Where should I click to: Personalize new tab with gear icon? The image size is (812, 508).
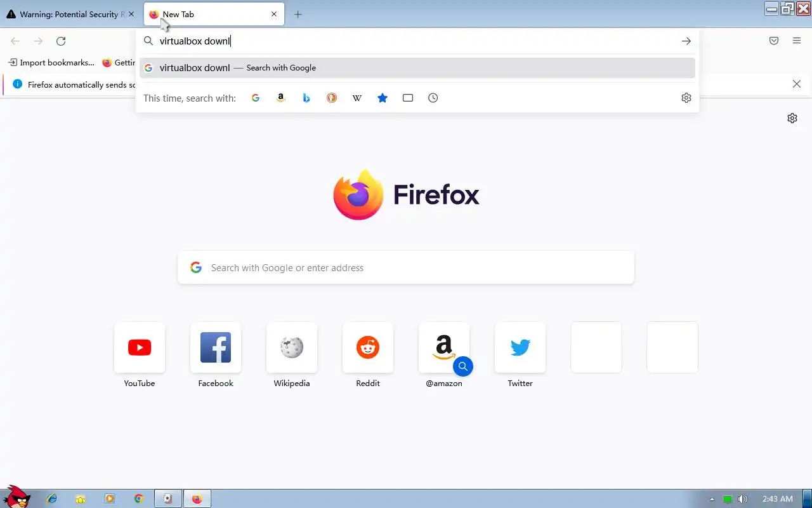coord(792,118)
